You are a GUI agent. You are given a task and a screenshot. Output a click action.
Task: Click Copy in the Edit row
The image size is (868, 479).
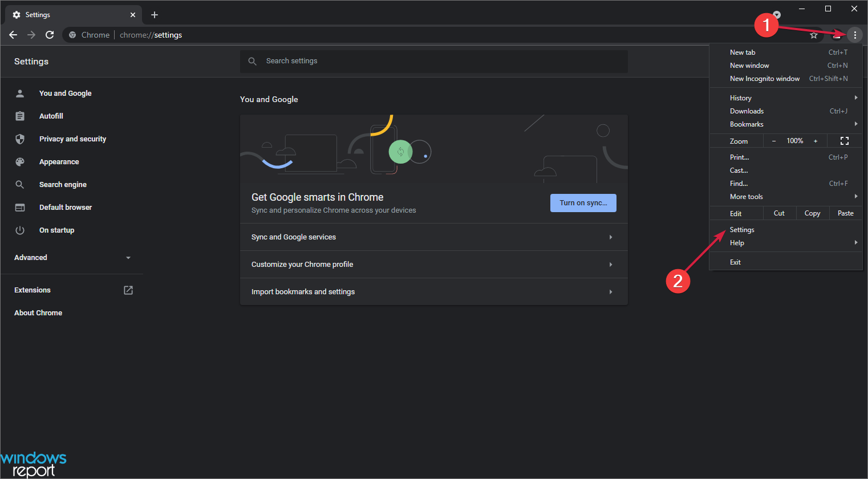click(812, 213)
